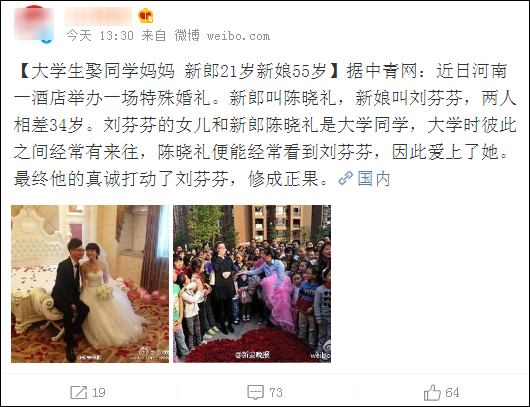Click the crown membership badge icon

[x=146, y=16]
